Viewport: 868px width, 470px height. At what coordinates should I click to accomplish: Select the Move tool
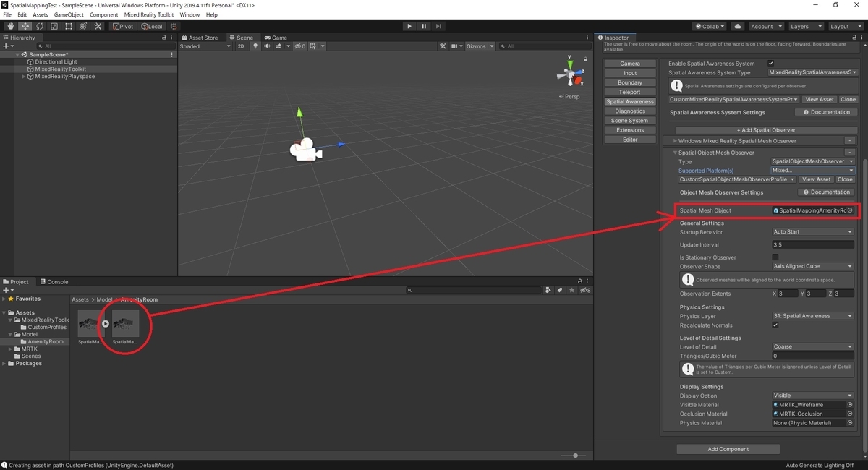[x=25, y=26]
